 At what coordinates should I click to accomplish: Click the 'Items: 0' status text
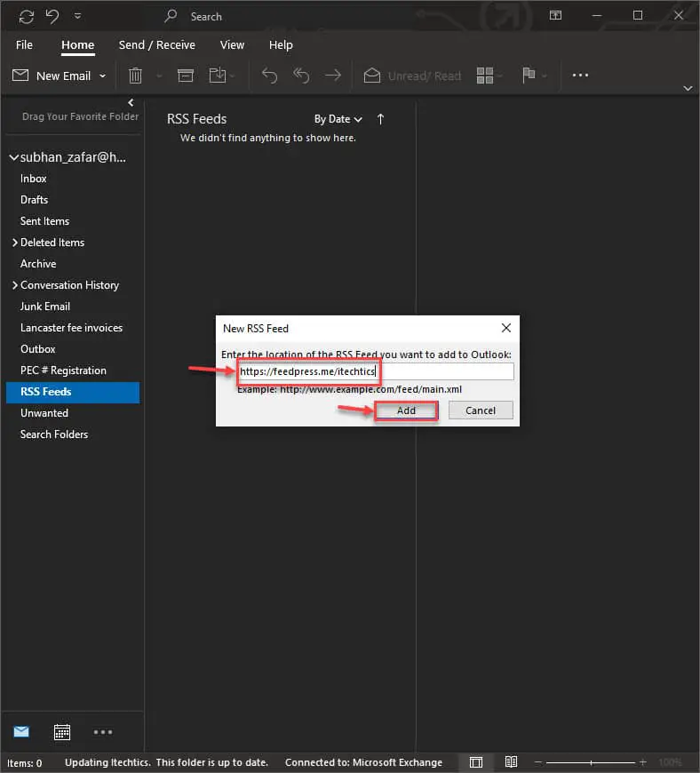click(x=25, y=763)
